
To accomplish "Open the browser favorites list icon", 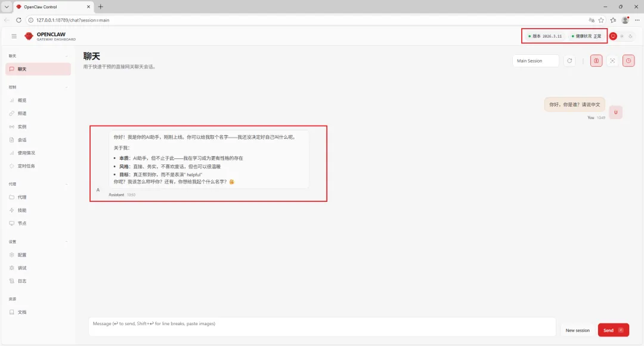I will click(x=613, y=20).
